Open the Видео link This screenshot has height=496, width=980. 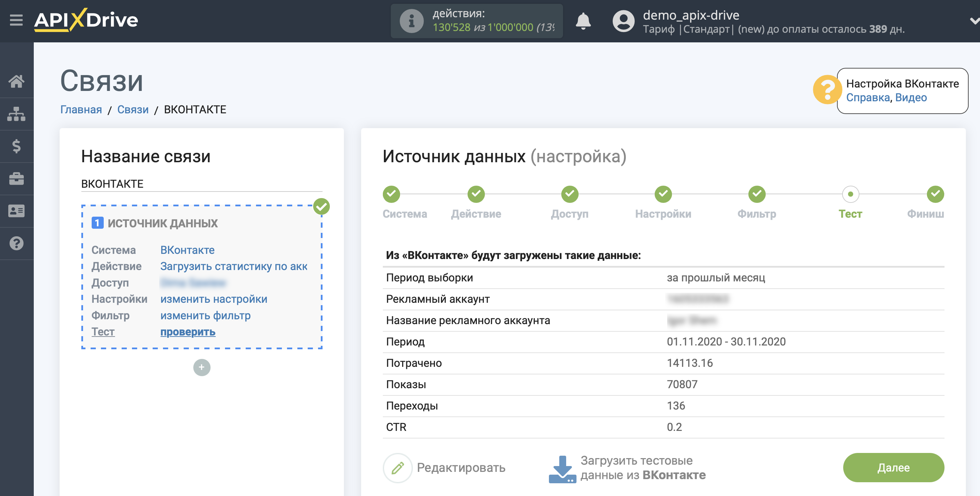tap(911, 97)
